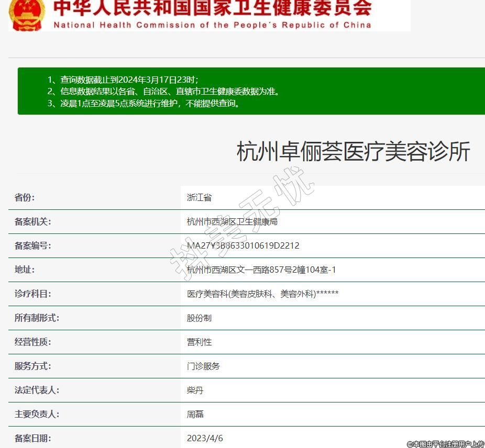
Task: Click the 诊疗科目 value 医疗美容科
Action: pos(262,294)
